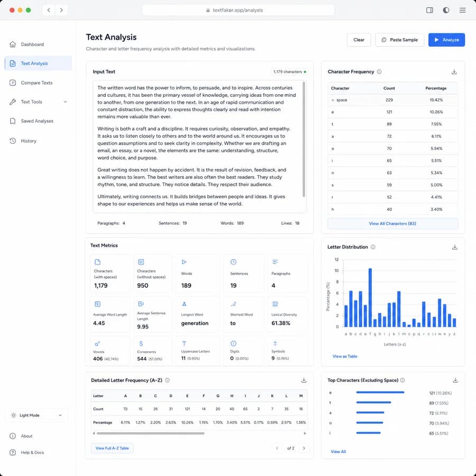Click the Percentage column header
The width and height of the screenshot is (476, 476).
(436, 88)
